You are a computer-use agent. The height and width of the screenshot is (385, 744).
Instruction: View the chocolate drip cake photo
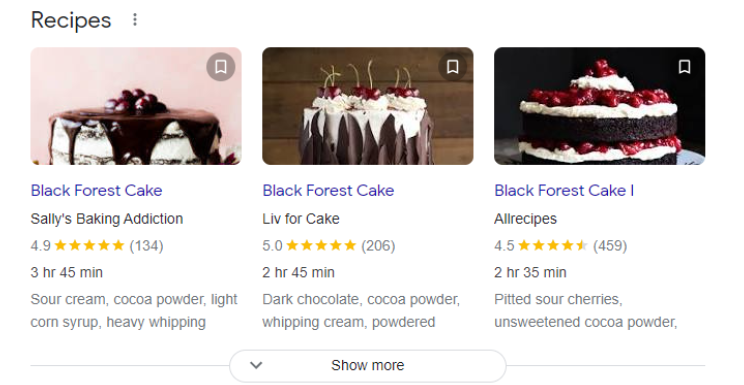(x=136, y=106)
